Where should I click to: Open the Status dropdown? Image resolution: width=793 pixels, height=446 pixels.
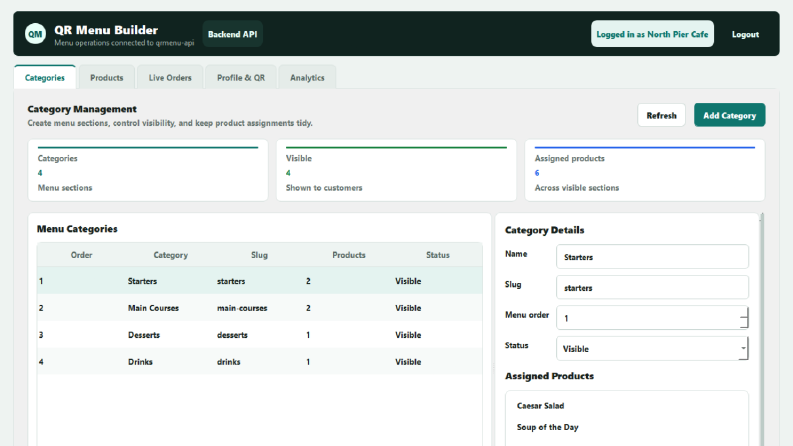coord(652,348)
